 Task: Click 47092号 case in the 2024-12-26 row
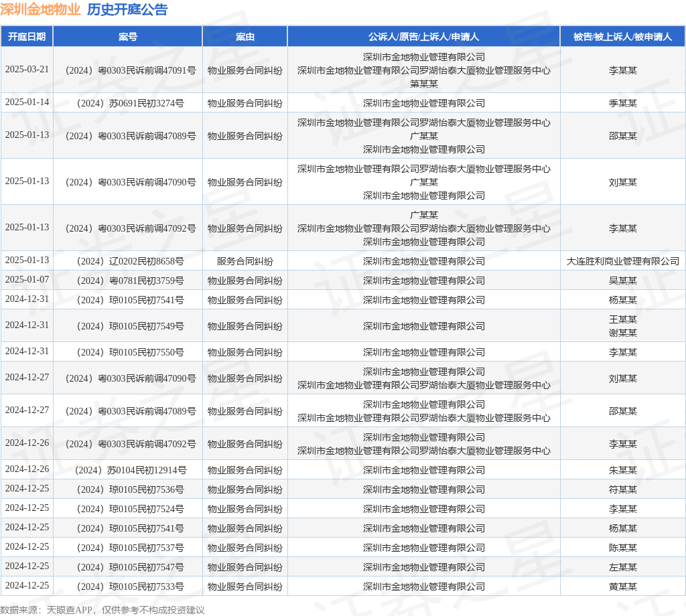[x=131, y=444]
